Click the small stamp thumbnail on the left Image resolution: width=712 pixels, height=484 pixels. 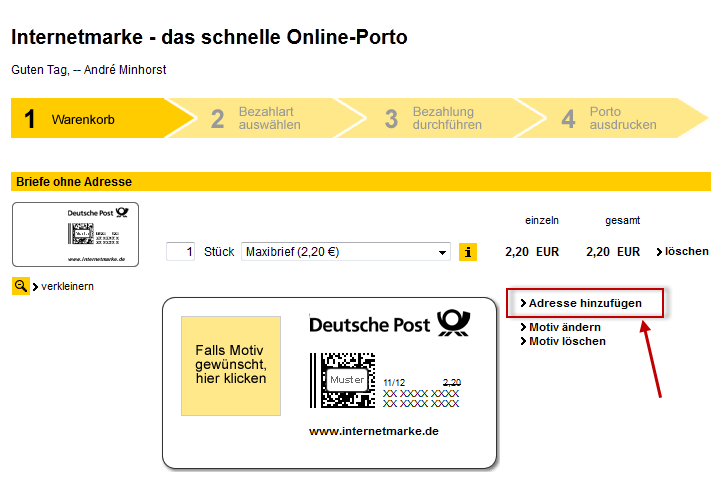(x=75, y=235)
